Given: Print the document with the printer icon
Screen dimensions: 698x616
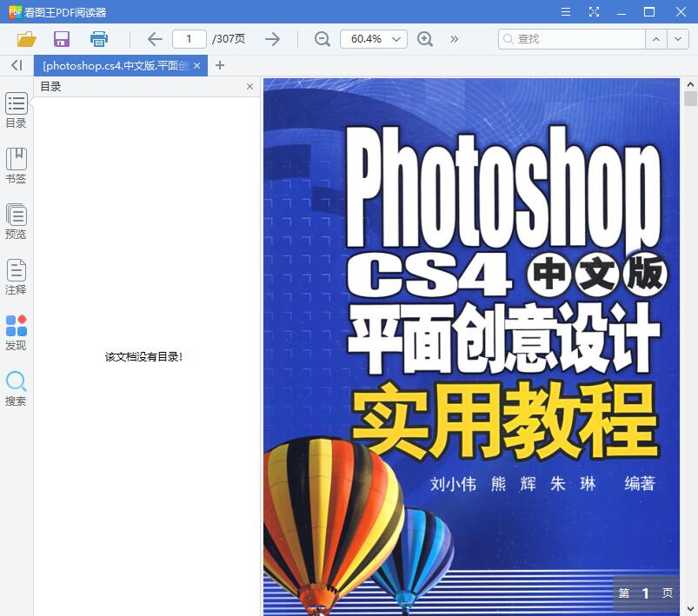Looking at the screenshot, I should (99, 39).
